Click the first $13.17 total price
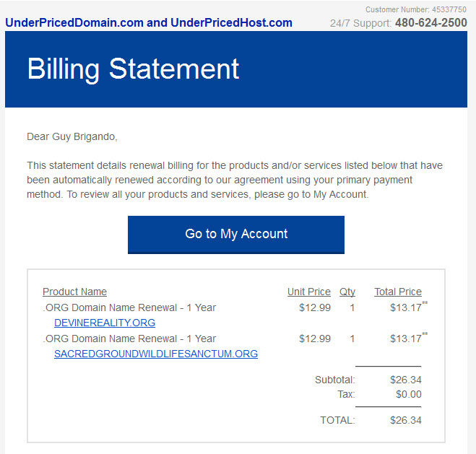This screenshot has height=454, width=476. pyautogui.click(x=408, y=307)
